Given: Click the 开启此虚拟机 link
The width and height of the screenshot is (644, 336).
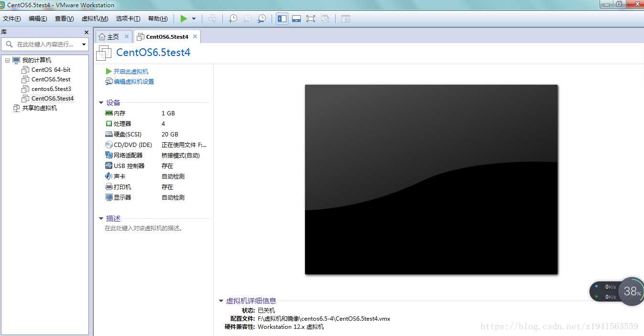Looking at the screenshot, I should 131,71.
